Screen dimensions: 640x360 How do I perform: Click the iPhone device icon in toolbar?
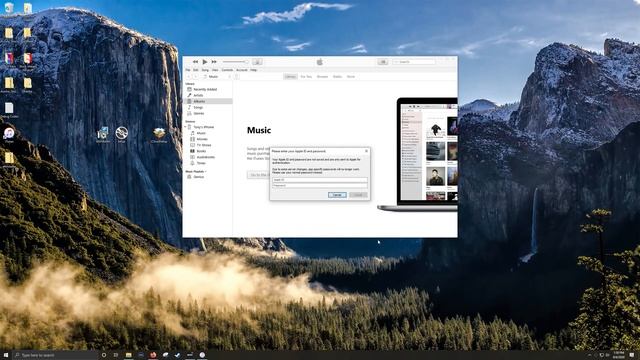click(237, 76)
